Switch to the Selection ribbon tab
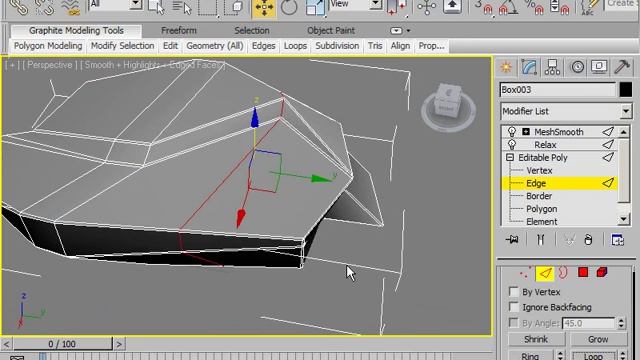The height and width of the screenshot is (360, 640). pos(252,31)
